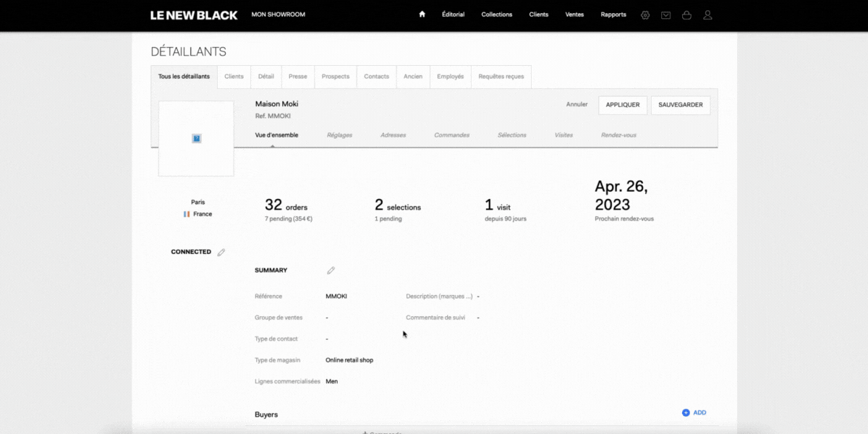Click the retailer logo placeholder thumbnail
The image size is (868, 434).
(196, 138)
